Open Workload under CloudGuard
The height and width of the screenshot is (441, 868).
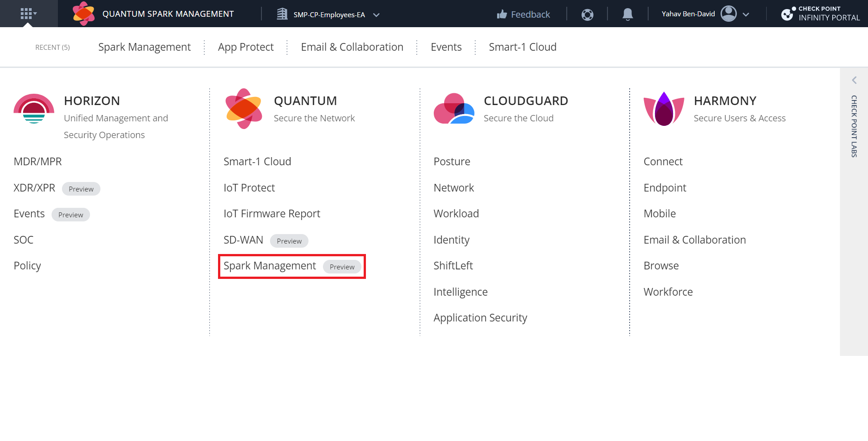(x=456, y=214)
